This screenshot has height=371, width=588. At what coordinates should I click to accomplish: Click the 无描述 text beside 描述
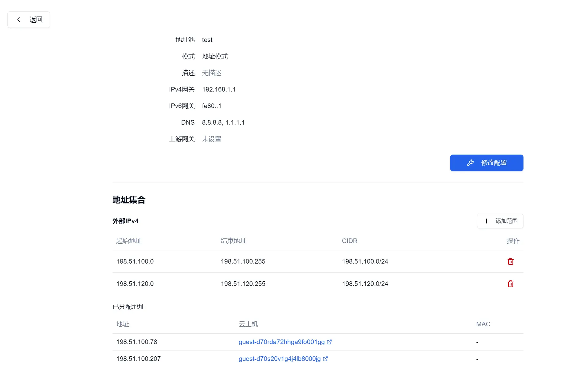[x=211, y=73]
